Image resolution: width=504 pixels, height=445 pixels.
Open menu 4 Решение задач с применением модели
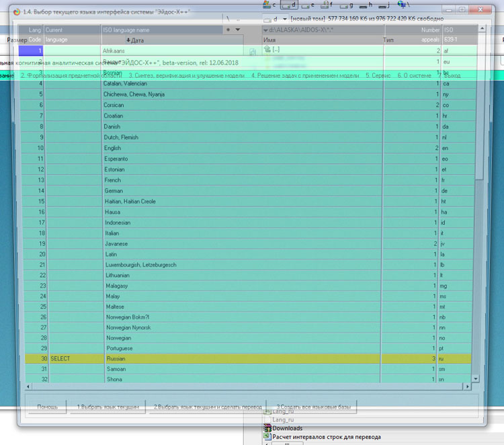(x=305, y=75)
